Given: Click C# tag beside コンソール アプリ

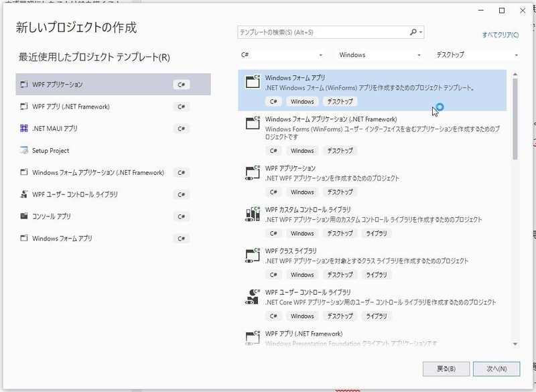Looking at the screenshot, I should (x=181, y=216).
